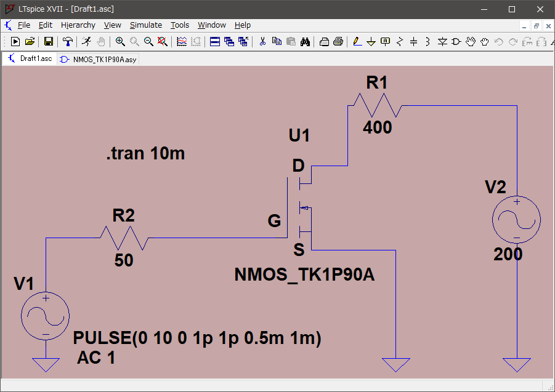Click the LTspice application icon in title bar
This screenshot has width=555, height=392.
point(10,9)
